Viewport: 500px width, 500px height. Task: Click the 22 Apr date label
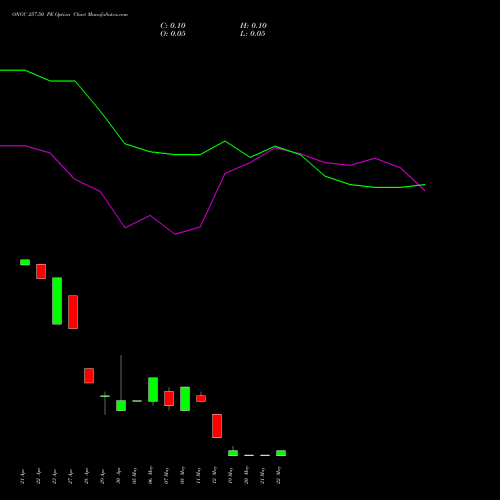(x=39, y=476)
